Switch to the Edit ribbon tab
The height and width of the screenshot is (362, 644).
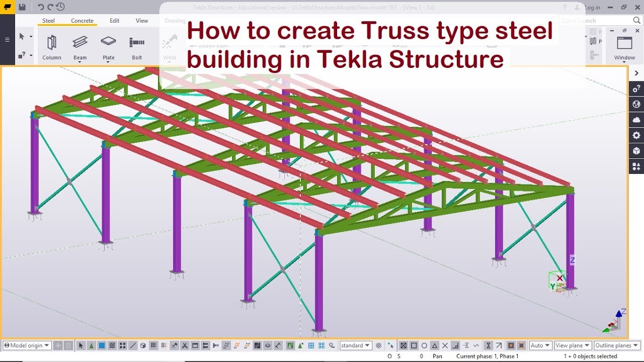pyautogui.click(x=115, y=21)
